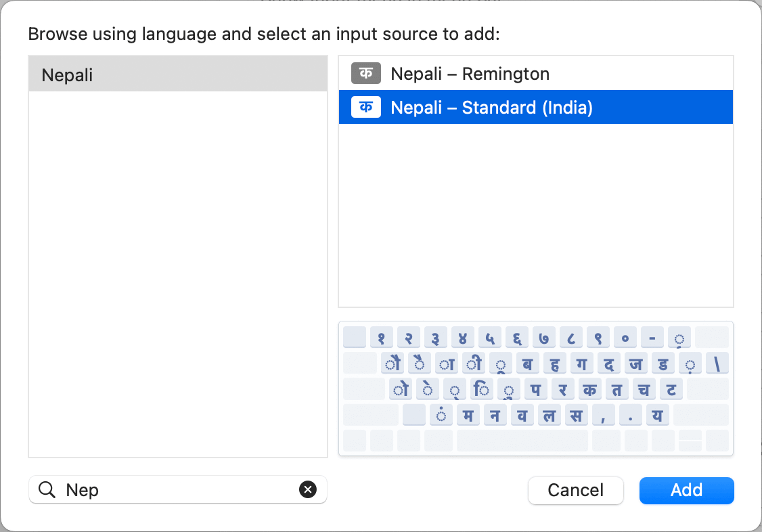
Task: Select Nepali – Standard (India) input source
Action: point(491,108)
